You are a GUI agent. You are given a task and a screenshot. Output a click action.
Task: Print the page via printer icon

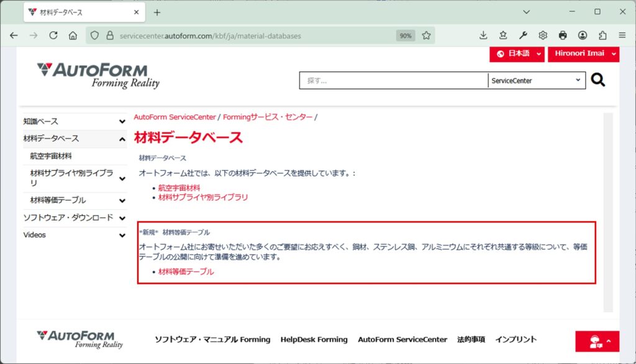coord(563,35)
